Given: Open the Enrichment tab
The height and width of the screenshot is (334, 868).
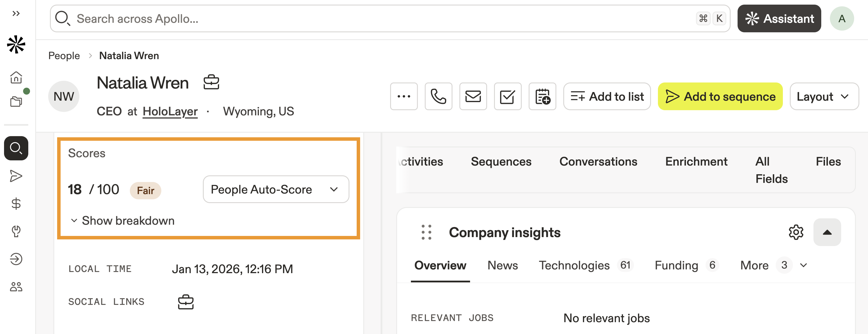Looking at the screenshot, I should 696,162.
